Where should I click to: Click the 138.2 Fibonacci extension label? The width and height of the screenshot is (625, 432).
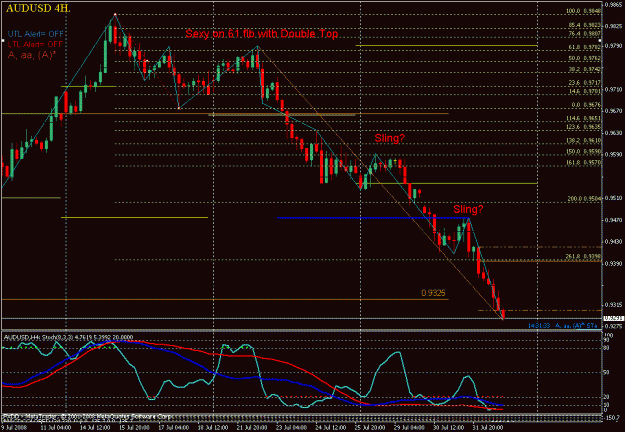point(584,140)
